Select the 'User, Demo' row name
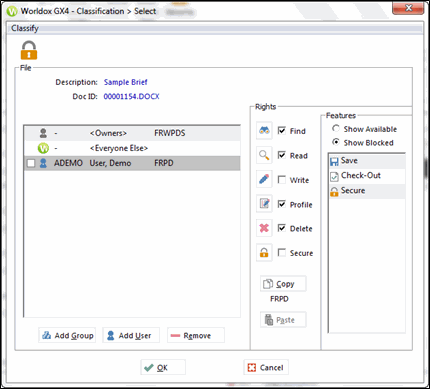Viewport: 430px width, 389px height. (110, 163)
